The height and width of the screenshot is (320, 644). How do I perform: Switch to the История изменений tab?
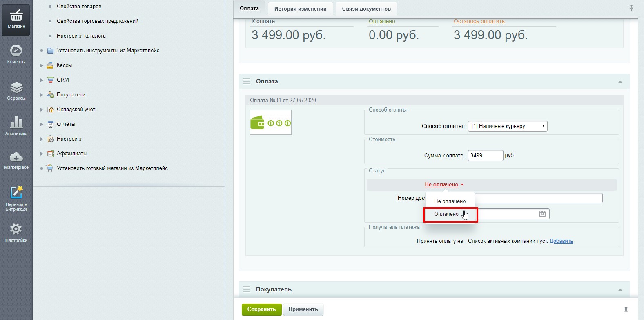[x=300, y=9]
